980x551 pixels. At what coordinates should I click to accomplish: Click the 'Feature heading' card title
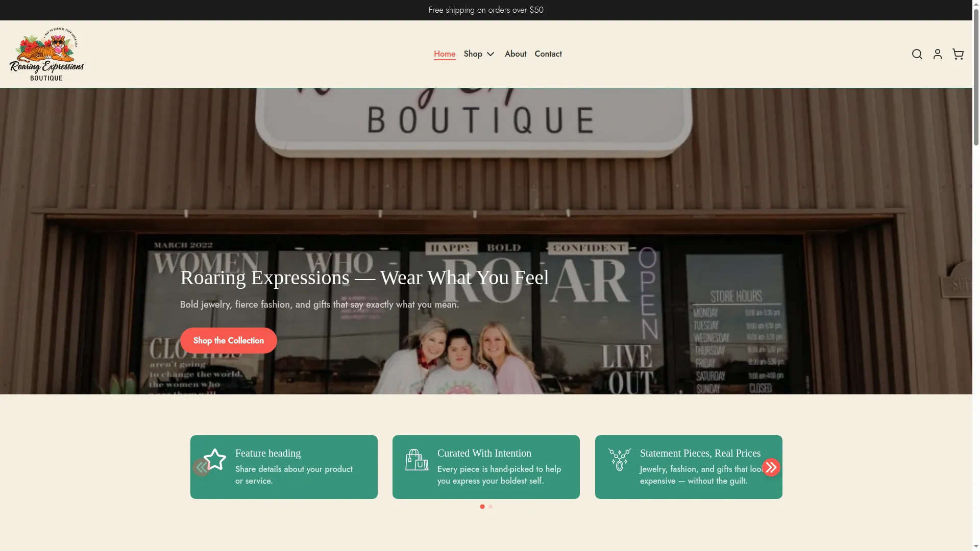(268, 453)
